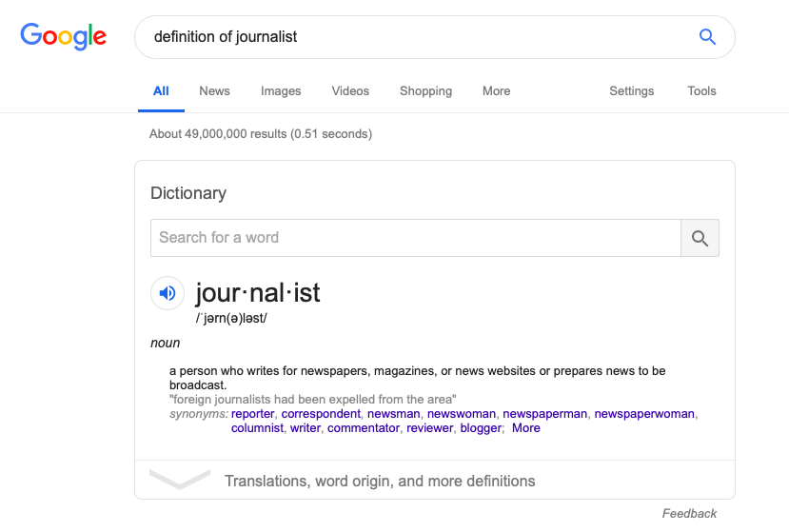Open the More search categories dropdown

[x=496, y=91]
